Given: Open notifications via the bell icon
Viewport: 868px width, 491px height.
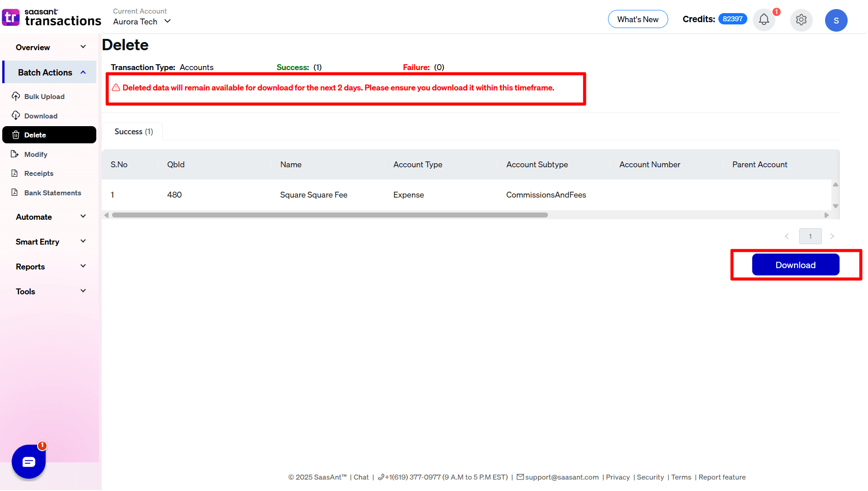Looking at the screenshot, I should pyautogui.click(x=764, y=19).
